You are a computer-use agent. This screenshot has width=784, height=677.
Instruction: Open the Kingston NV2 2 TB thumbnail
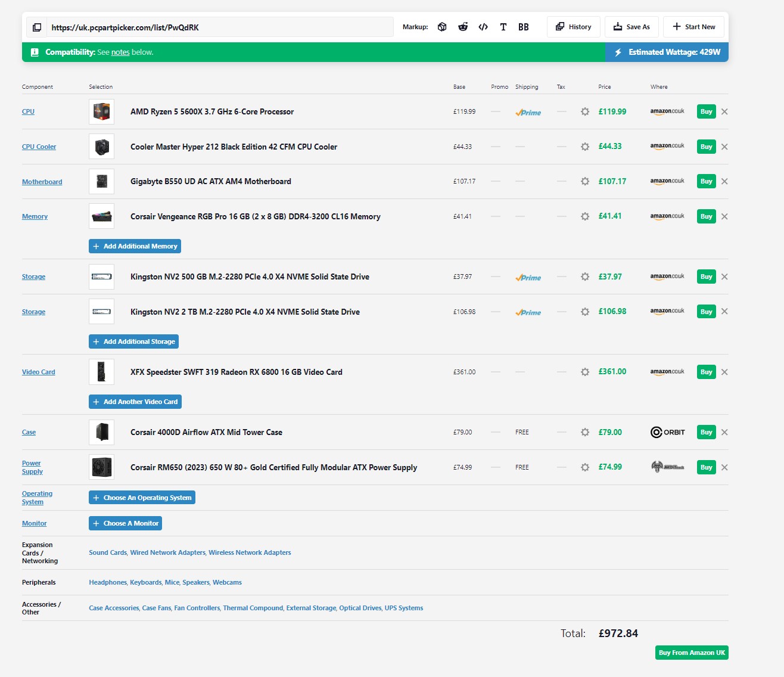tap(101, 312)
